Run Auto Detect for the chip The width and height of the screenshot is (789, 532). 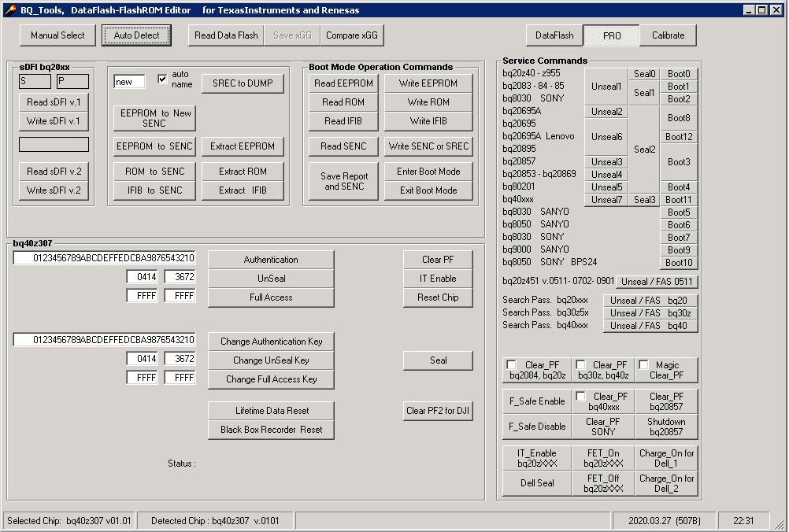coord(136,35)
